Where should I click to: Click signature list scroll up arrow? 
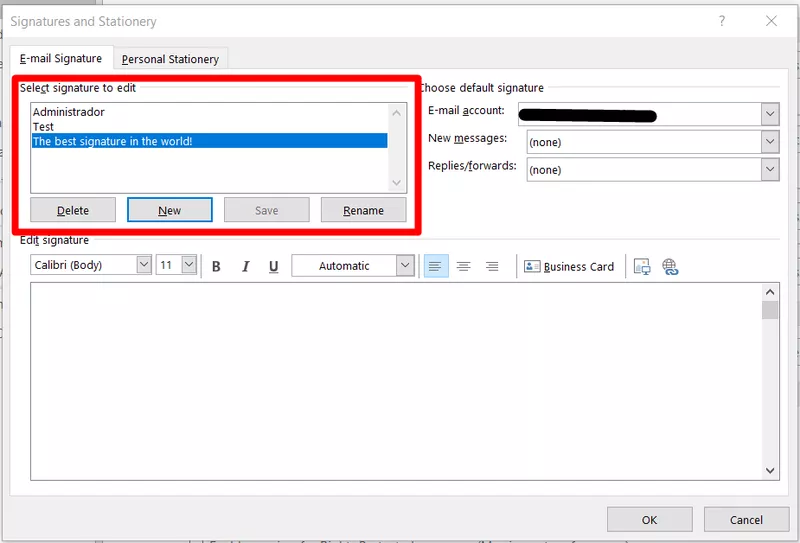click(397, 113)
